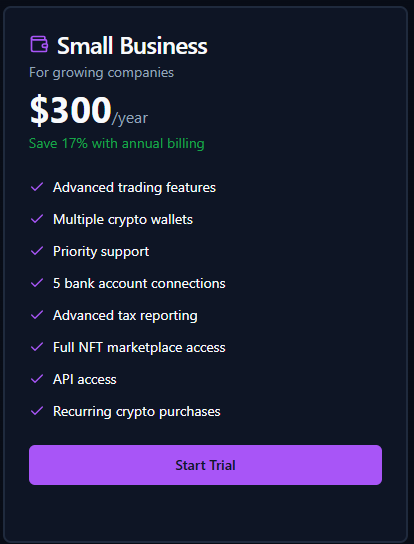Click checkmark beside API access
Image resolution: width=414 pixels, height=544 pixels.
coord(37,379)
